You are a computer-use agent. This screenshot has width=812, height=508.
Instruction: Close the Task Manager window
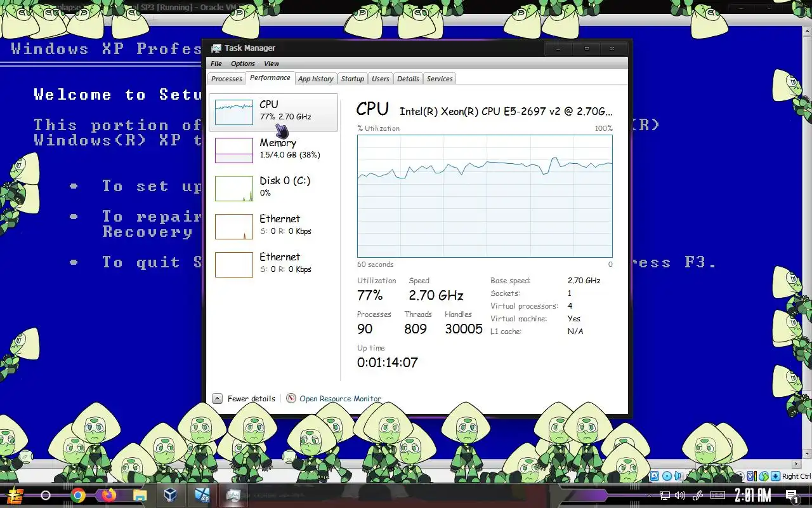(612, 48)
